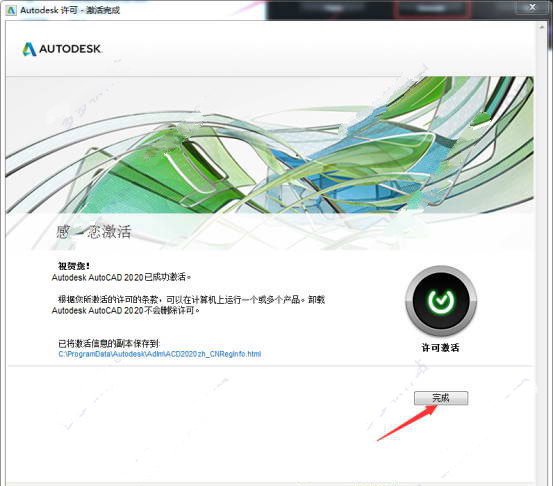The height and width of the screenshot is (486, 554).
Task: Click the 许可激活 label
Action: (x=440, y=348)
